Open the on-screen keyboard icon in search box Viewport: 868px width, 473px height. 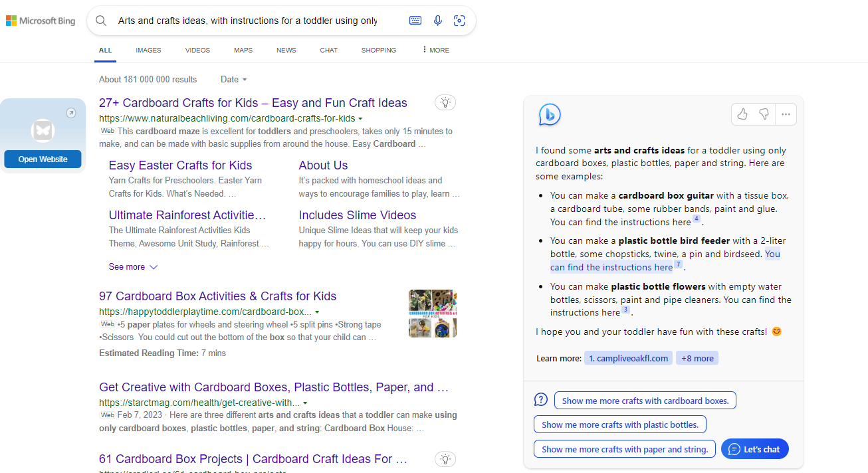pyautogui.click(x=415, y=21)
